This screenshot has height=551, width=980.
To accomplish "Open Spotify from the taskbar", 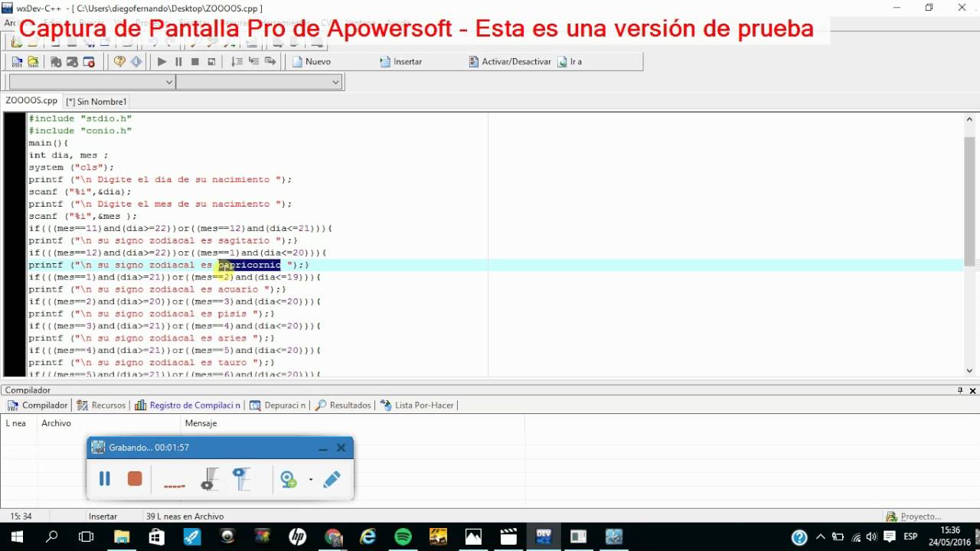I will pos(403,536).
